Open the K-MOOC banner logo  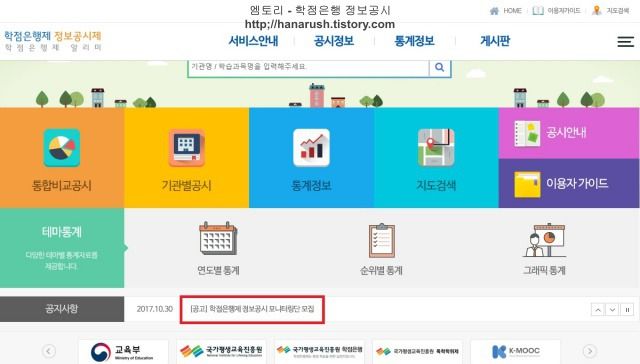point(515,351)
